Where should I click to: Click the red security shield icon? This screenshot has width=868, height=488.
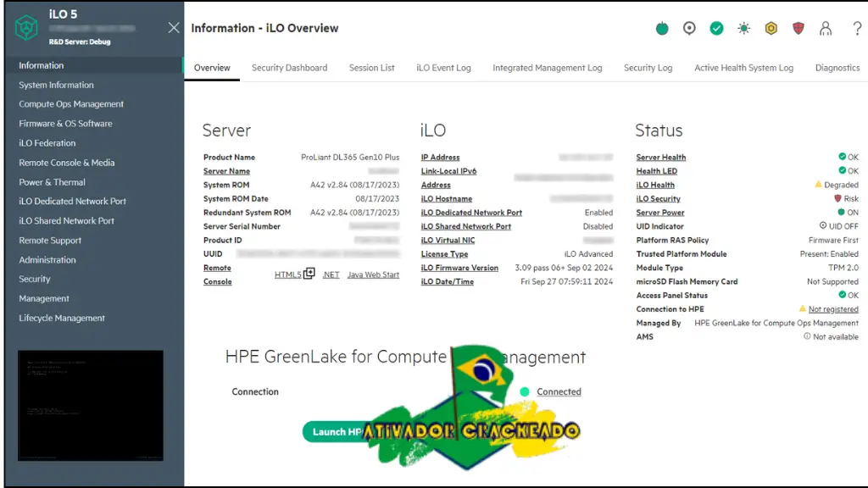[x=798, y=28]
